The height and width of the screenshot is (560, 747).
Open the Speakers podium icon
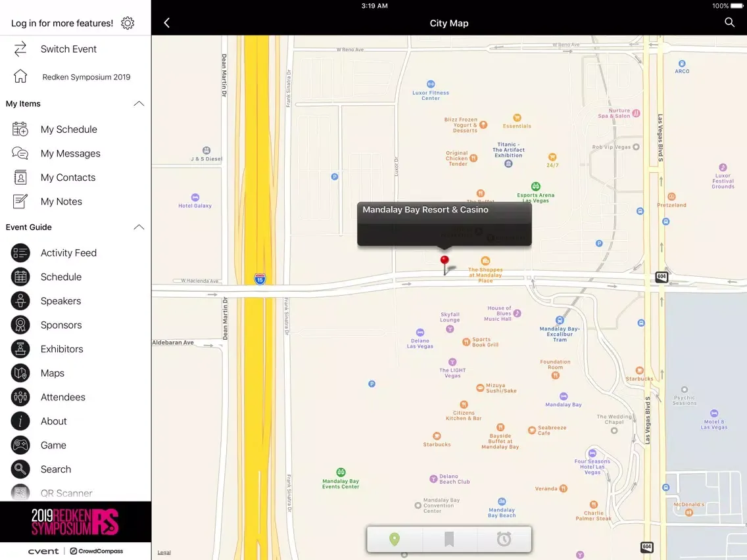(x=20, y=301)
